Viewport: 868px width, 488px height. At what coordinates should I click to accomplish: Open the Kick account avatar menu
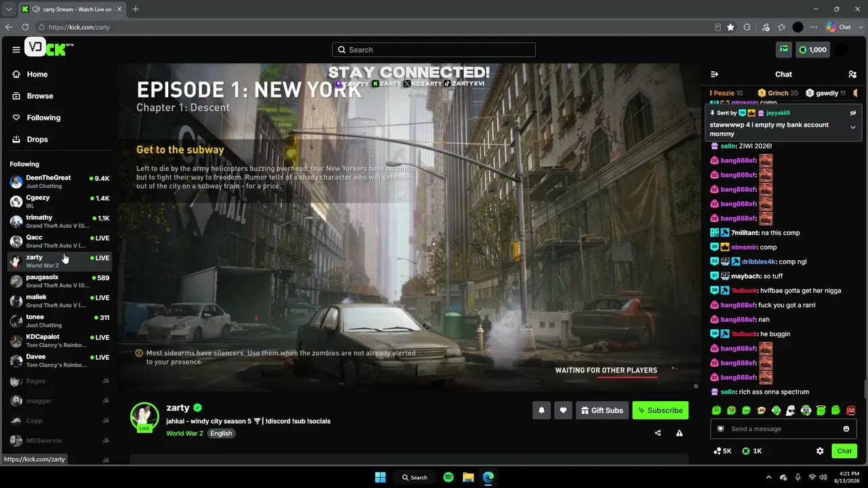[841, 49]
